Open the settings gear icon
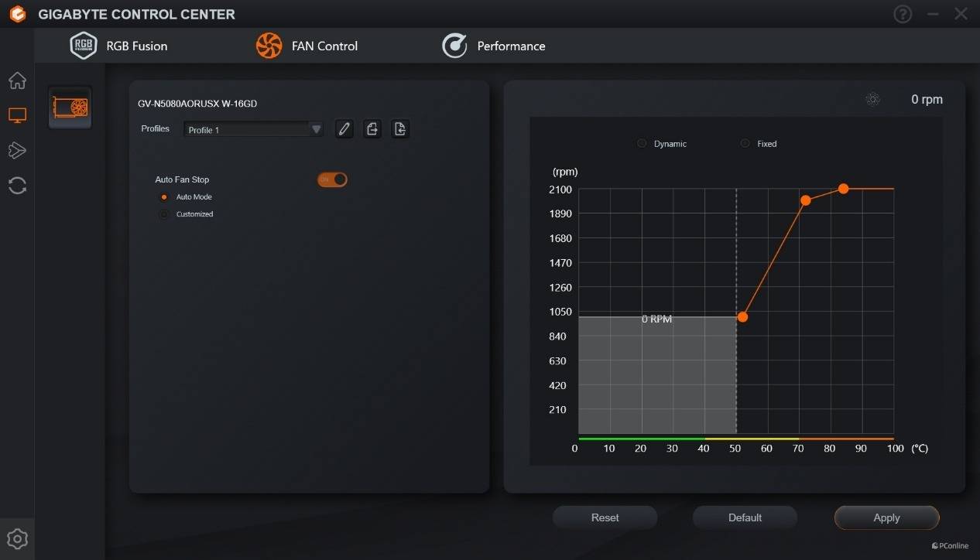The height and width of the screenshot is (560, 980). [17, 538]
